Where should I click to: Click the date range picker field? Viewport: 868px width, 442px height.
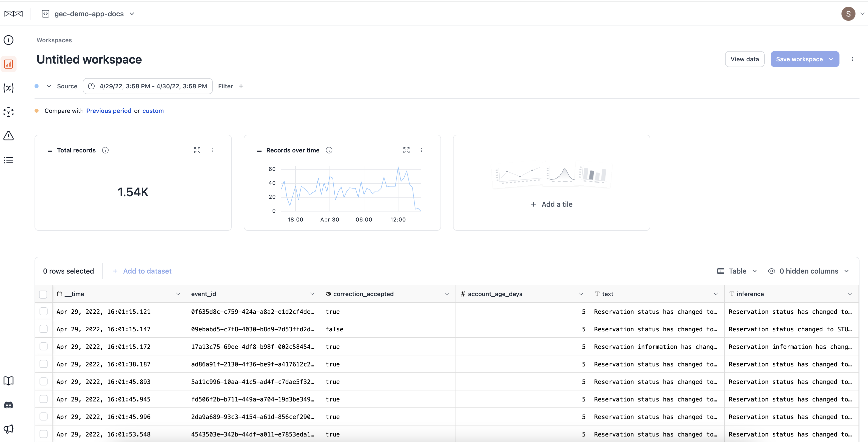[x=148, y=86]
